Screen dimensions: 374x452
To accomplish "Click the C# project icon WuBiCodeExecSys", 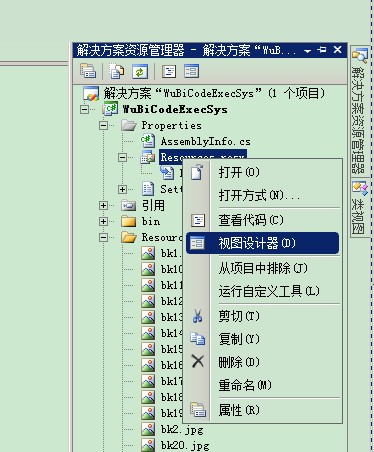I will (110, 109).
